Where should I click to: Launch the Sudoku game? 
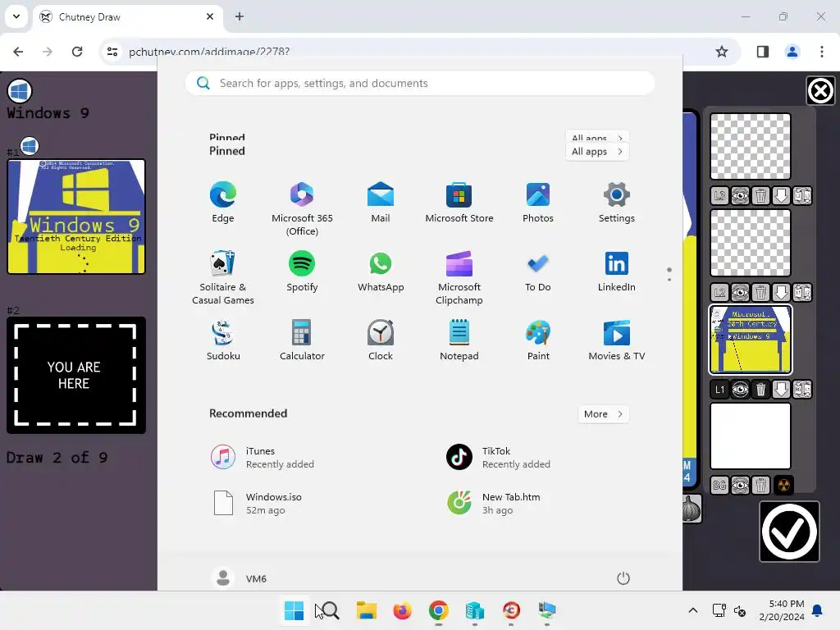223,340
